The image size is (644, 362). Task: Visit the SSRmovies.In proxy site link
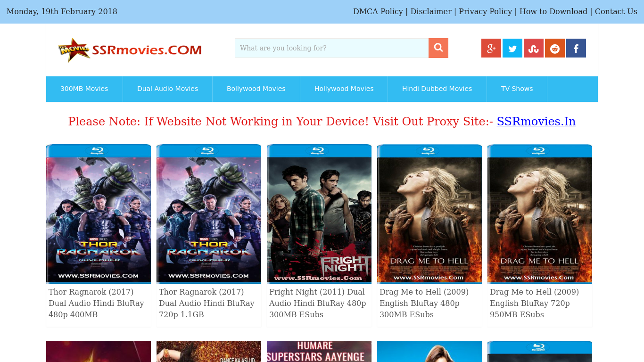(536, 122)
